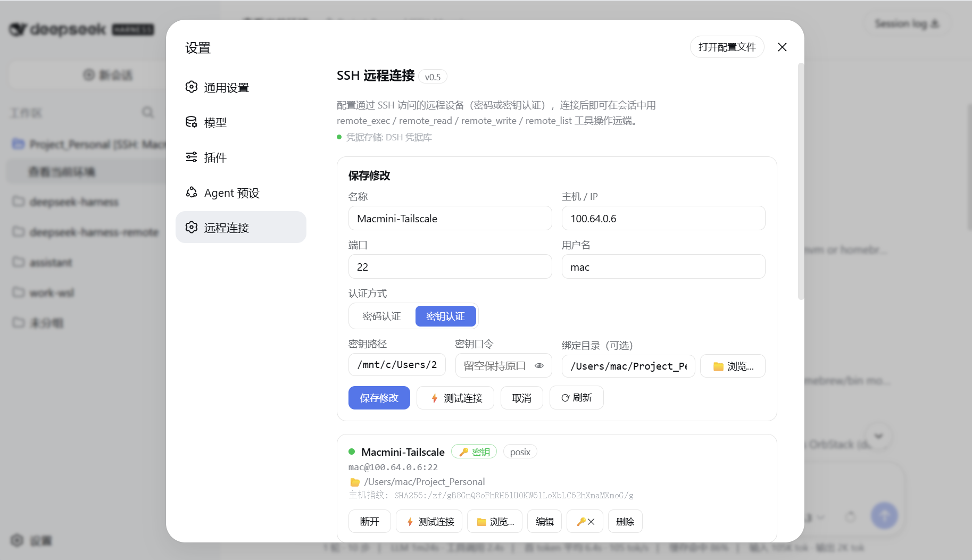This screenshot has height=560, width=972.
Task: Select the 远程连接 section
Action: pos(240,227)
